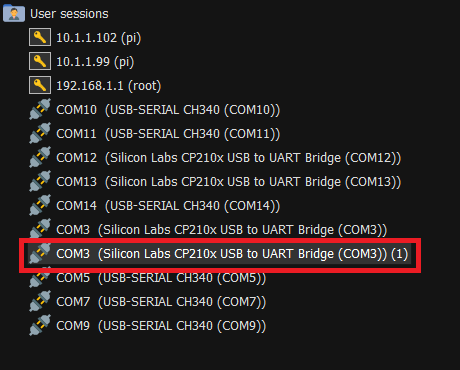Click the User sessions folder icon
460x370 pixels.
click(x=14, y=13)
